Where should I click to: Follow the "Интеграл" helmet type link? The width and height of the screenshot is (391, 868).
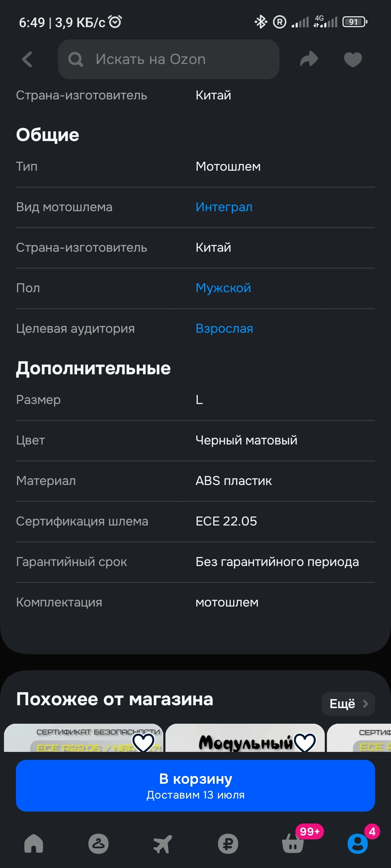tap(224, 207)
